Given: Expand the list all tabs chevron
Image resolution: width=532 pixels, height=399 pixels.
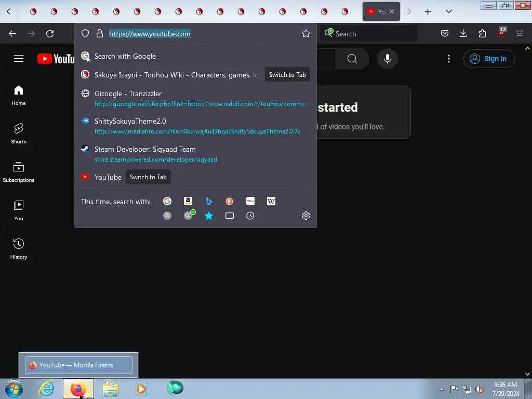Looking at the screenshot, I should pyautogui.click(x=448, y=11).
